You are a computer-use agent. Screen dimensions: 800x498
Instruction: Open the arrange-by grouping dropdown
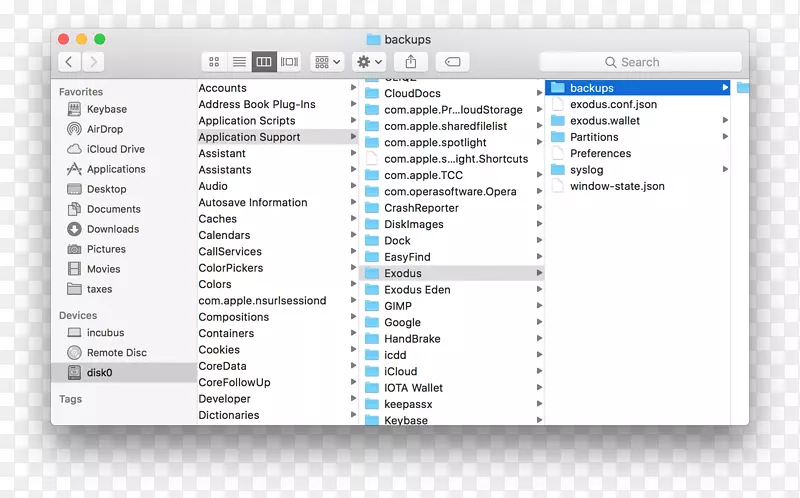click(327, 62)
